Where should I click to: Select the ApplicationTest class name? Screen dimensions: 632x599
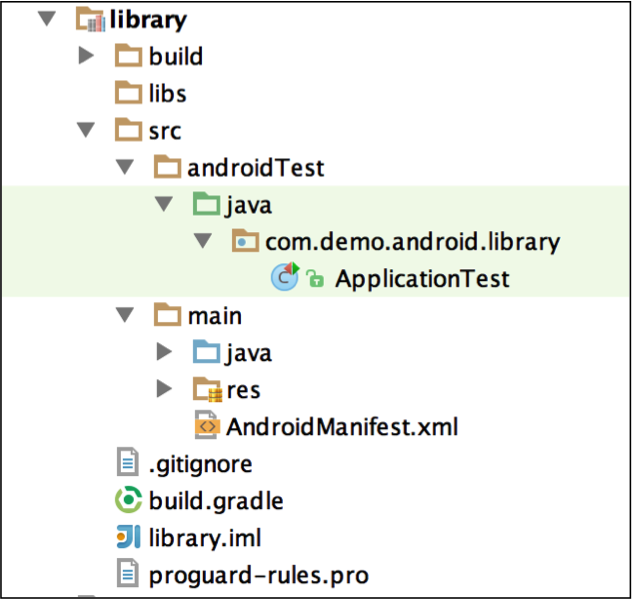(422, 278)
